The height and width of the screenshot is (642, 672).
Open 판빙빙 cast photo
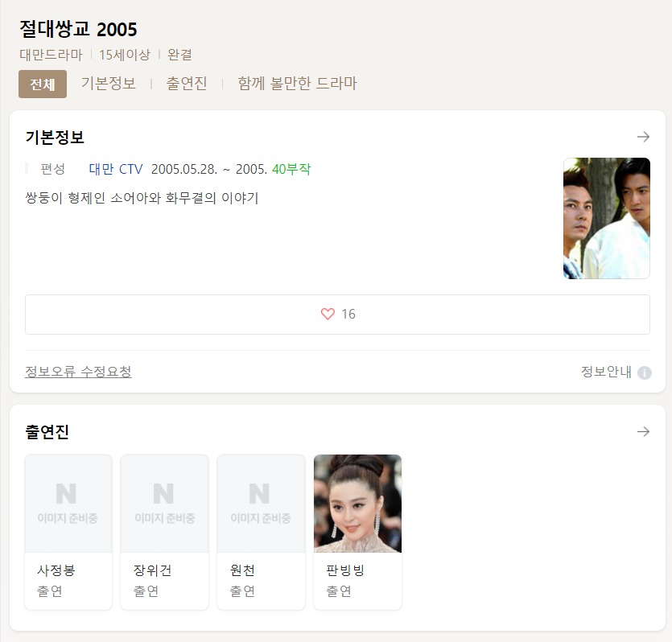point(358,504)
